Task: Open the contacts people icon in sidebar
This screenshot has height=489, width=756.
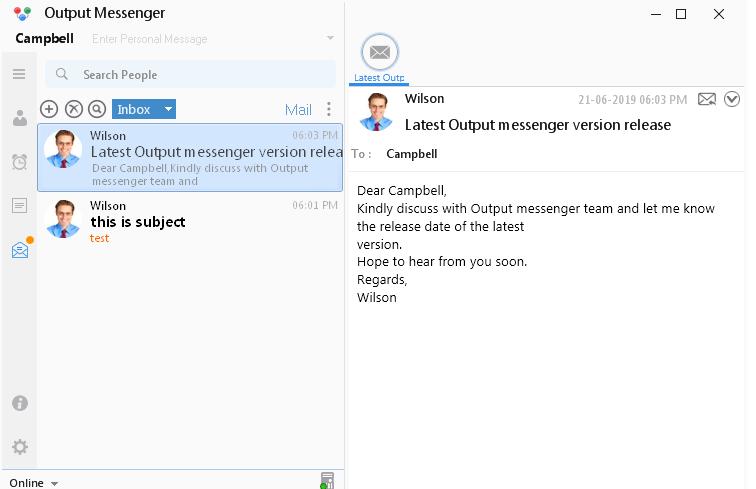Action: click(20, 118)
